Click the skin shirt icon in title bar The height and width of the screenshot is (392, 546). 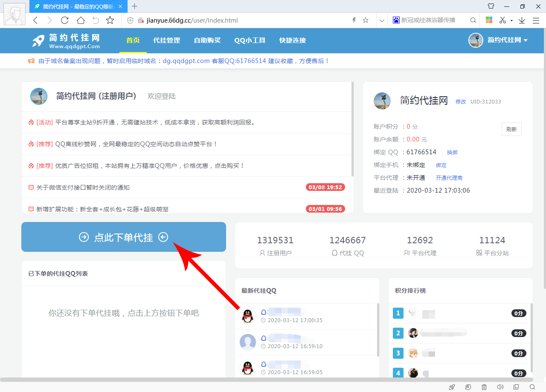491,6
